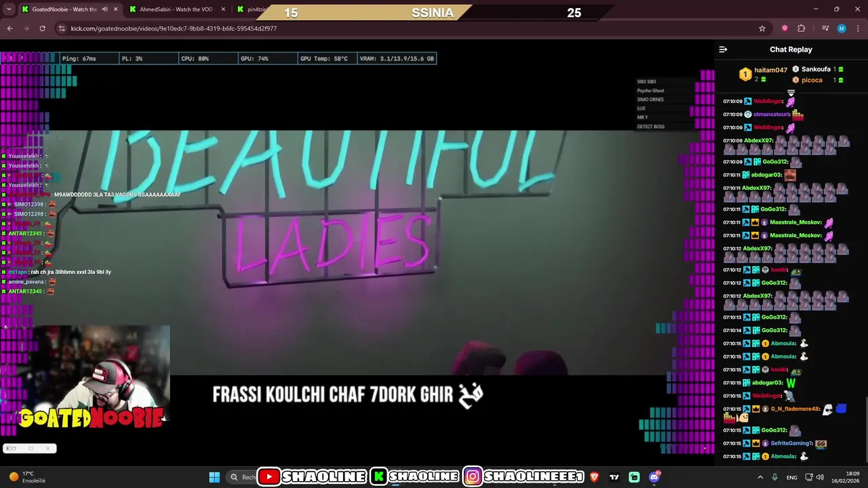Click Maestrale_Moskov username first message

[x=796, y=222]
